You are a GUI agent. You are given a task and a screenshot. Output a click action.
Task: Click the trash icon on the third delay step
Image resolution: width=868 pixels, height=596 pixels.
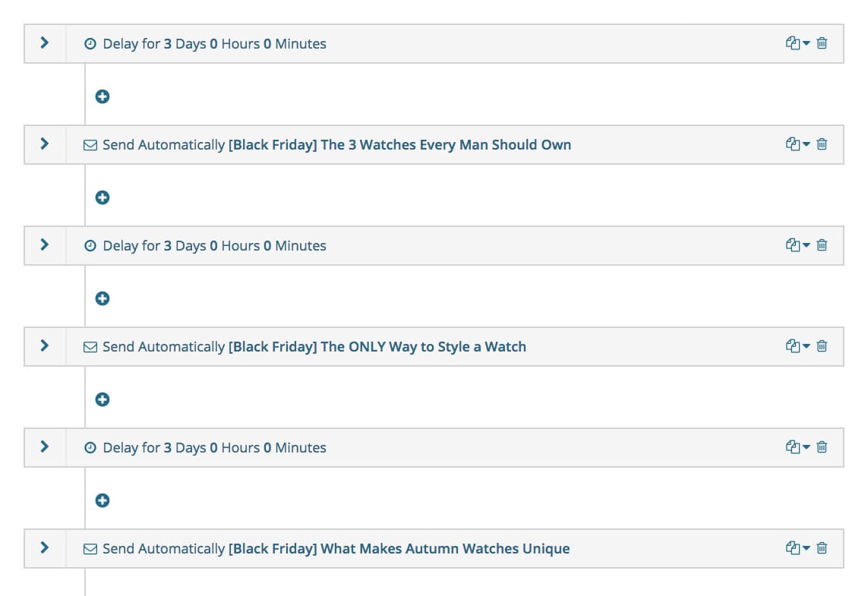[x=822, y=447]
